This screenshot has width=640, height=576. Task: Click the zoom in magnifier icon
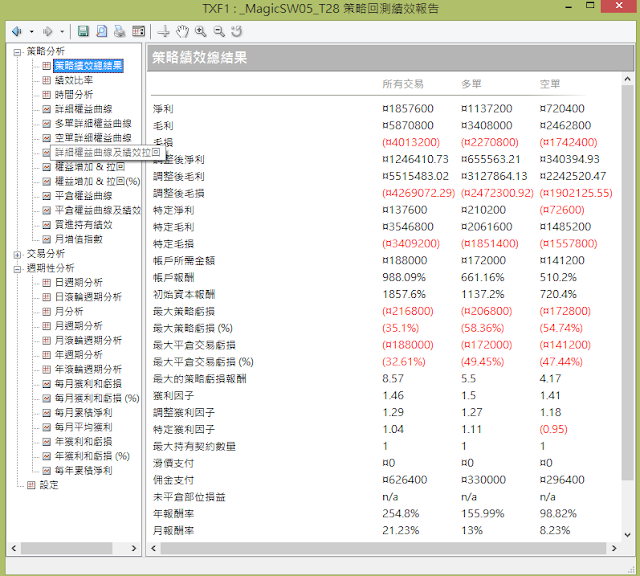coord(200,31)
